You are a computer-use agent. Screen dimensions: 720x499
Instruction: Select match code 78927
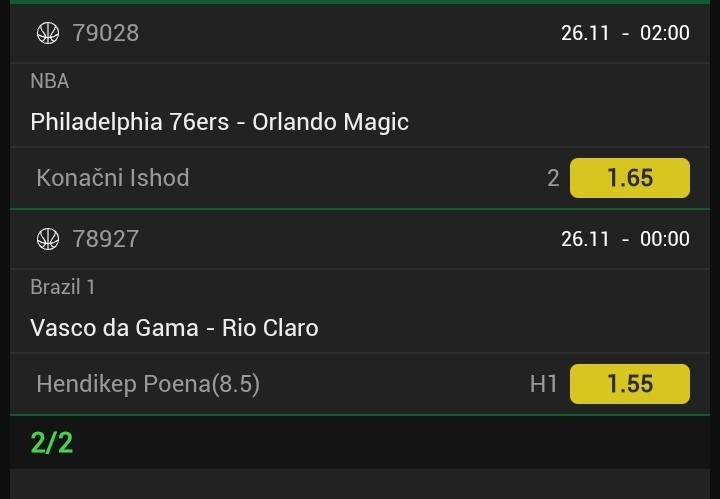tap(105, 239)
